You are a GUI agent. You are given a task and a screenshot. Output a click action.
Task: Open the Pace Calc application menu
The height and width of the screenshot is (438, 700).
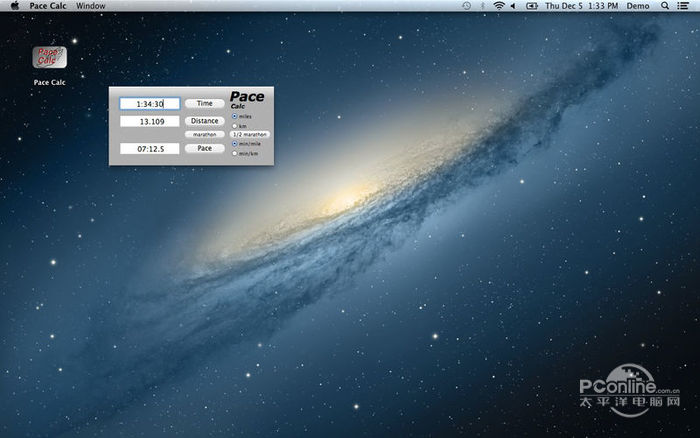point(48,6)
